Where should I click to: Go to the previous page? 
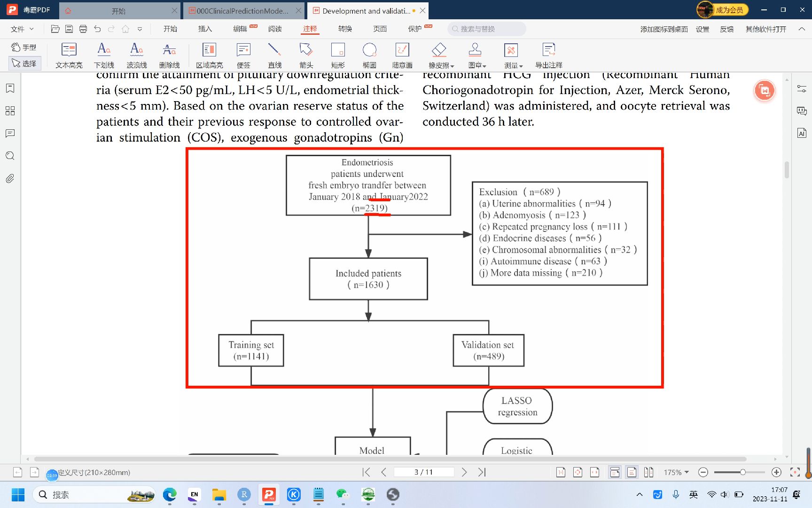[x=383, y=472]
